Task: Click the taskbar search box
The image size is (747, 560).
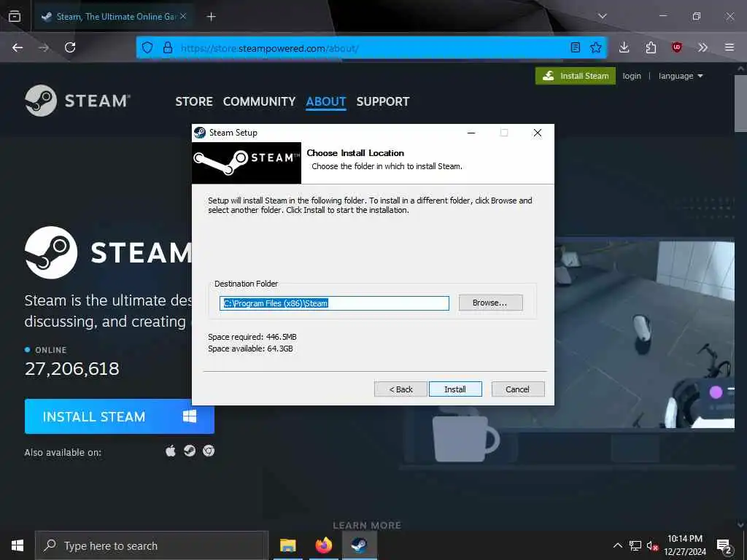Action: coord(152,545)
